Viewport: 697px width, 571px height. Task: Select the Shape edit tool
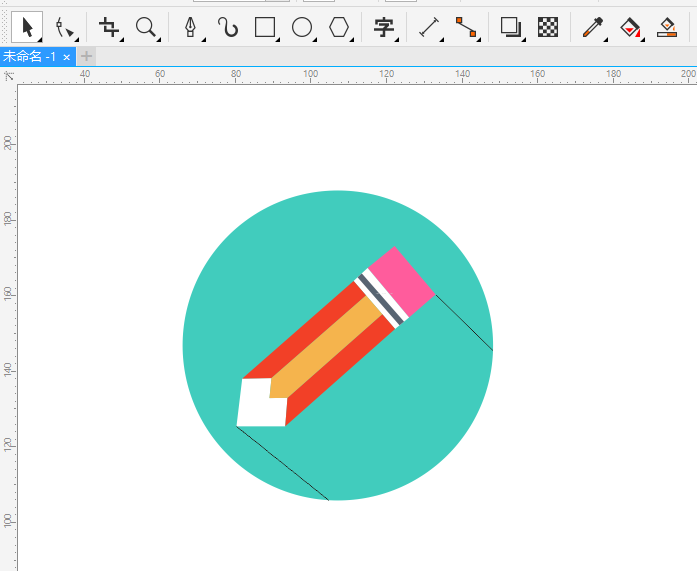tap(64, 28)
